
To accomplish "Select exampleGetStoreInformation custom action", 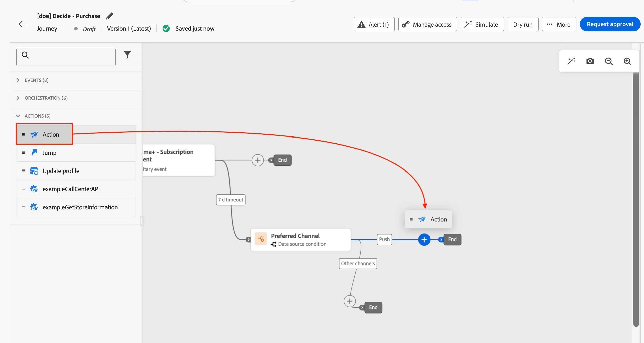I will coord(76,207).
